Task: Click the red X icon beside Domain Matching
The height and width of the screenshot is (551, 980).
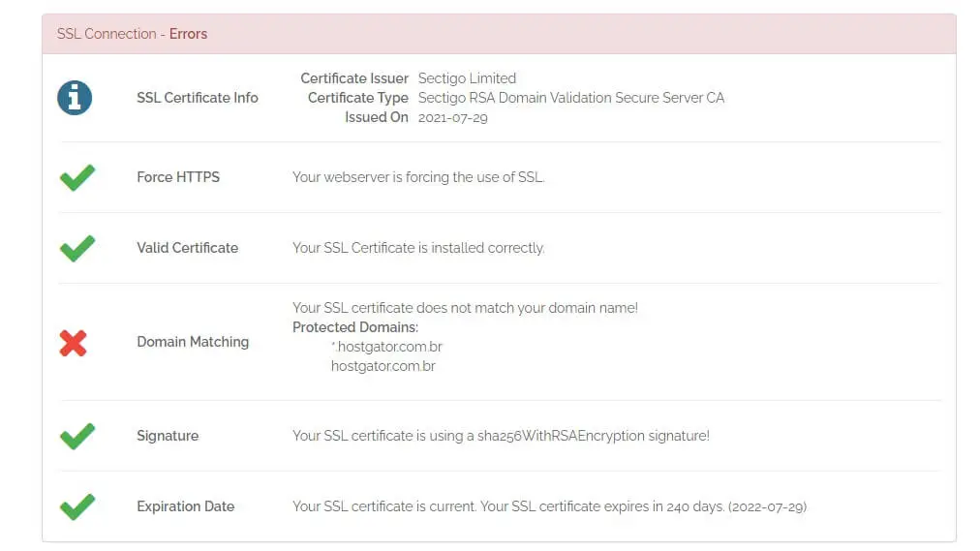Action: coord(74,343)
